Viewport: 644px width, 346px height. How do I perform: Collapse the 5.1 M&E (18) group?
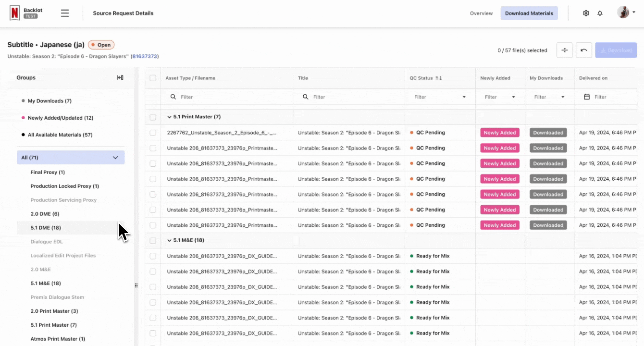[x=169, y=240]
